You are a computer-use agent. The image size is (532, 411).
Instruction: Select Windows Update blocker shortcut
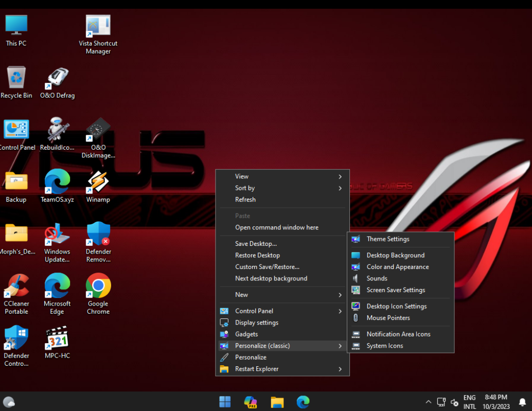coord(57,242)
